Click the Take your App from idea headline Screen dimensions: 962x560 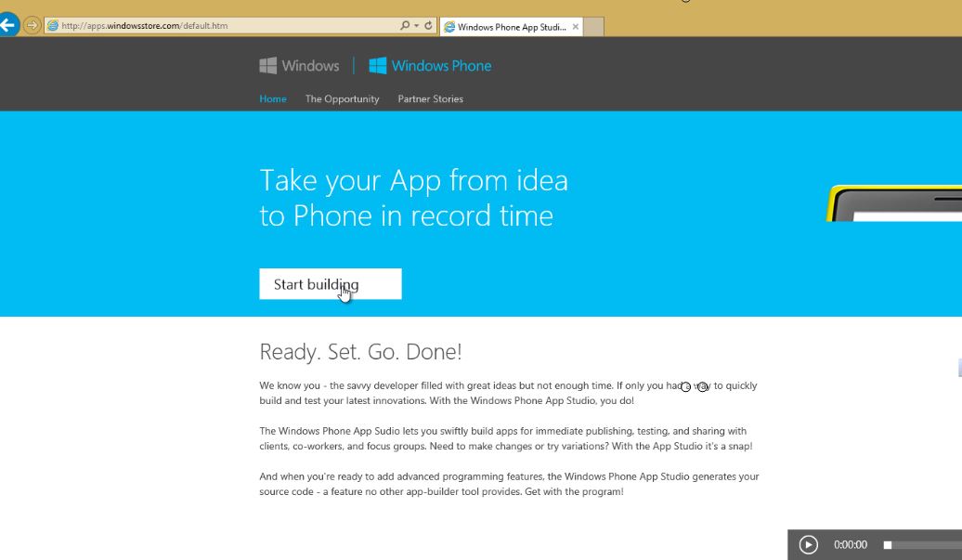coord(414,198)
